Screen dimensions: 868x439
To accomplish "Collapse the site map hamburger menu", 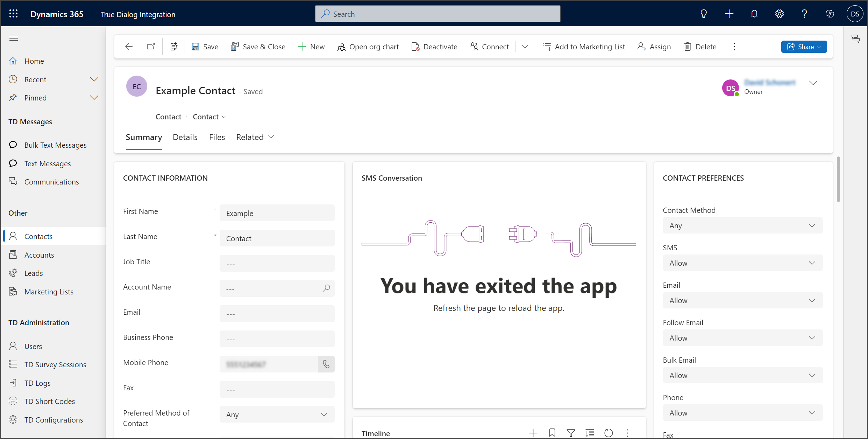I will 14,39.
